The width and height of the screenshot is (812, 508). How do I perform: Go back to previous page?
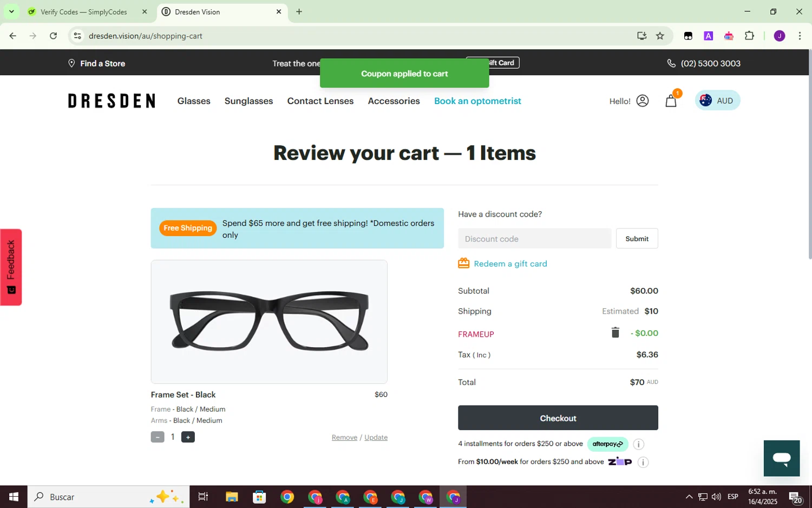[12, 36]
